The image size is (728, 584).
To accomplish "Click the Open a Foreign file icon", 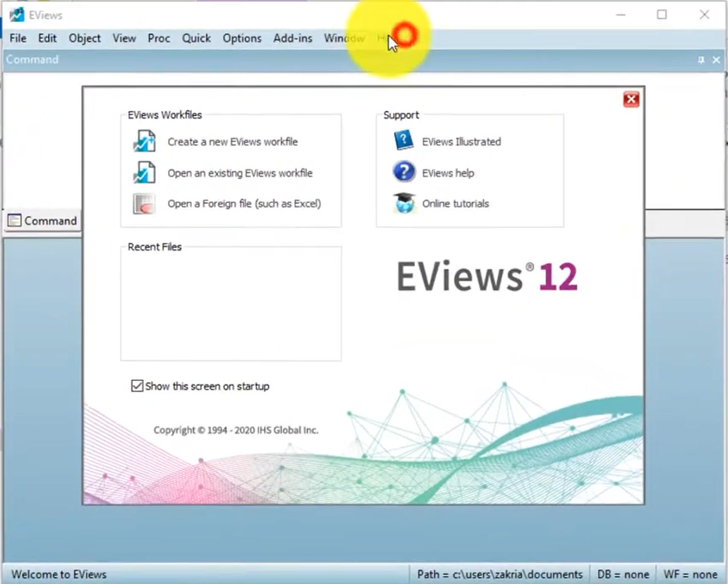I will pos(144,203).
